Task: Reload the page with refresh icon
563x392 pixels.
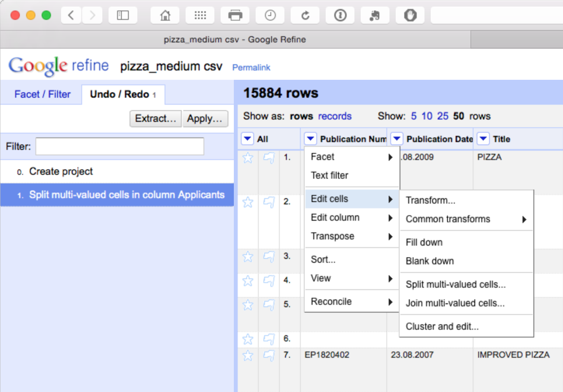Action: (305, 16)
